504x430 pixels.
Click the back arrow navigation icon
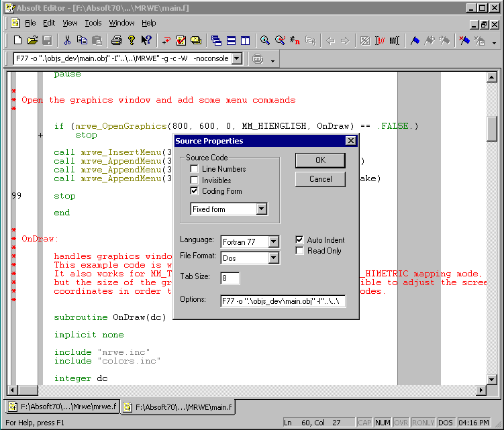(x=330, y=40)
